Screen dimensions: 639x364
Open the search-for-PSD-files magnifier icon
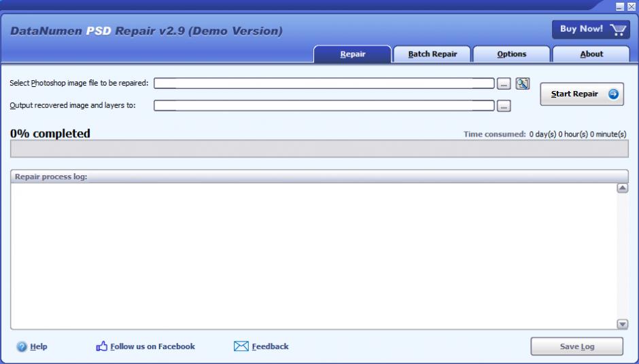(523, 84)
